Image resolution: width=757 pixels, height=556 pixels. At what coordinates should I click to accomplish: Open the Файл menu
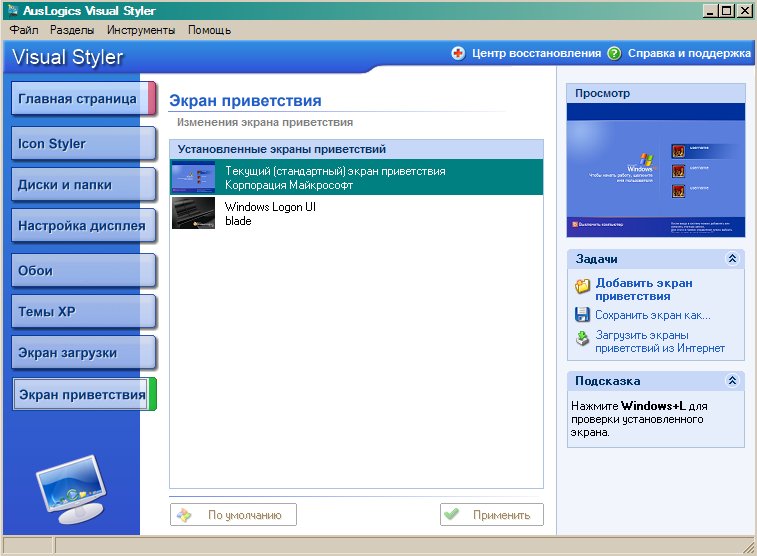tap(24, 30)
